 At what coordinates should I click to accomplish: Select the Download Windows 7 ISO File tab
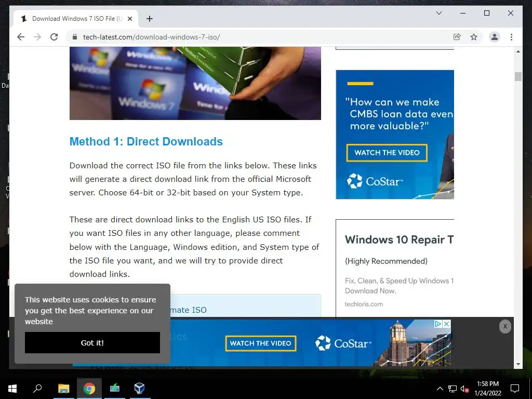point(76,19)
